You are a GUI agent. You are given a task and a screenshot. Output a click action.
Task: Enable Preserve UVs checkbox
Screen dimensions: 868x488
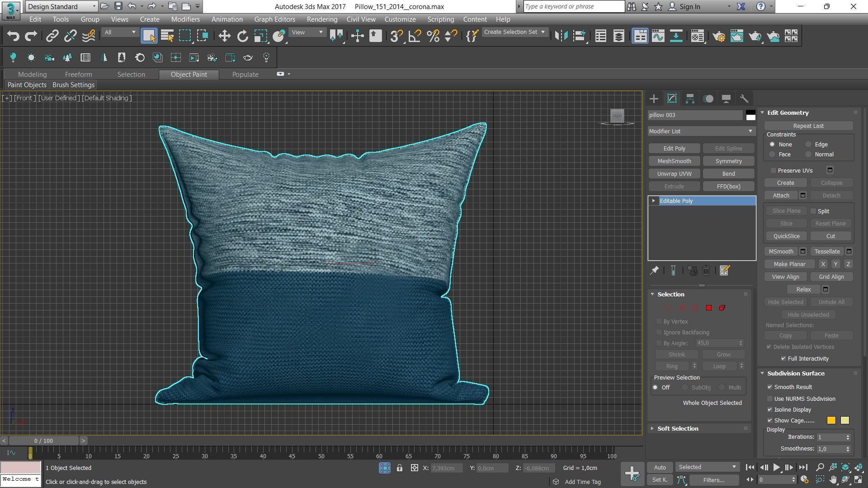coord(774,171)
